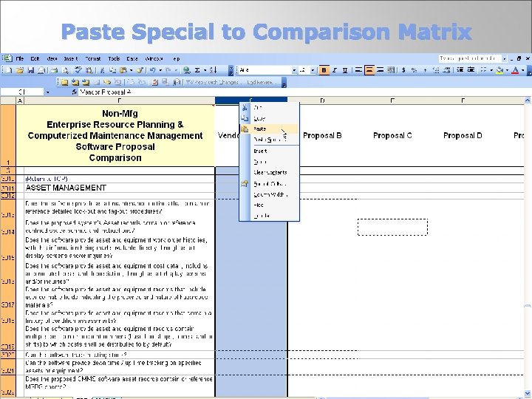Click the Increase Decimal icon
Image resolution: width=532 pixels, height=399 pixels.
coord(436,70)
